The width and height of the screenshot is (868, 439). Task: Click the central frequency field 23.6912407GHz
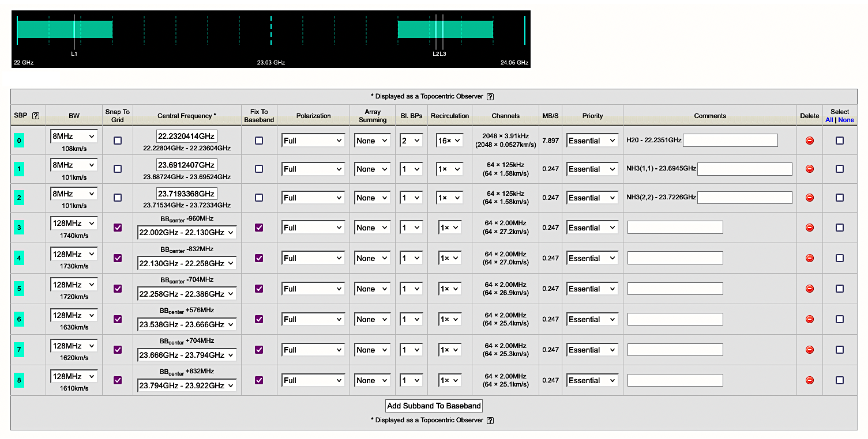click(187, 165)
